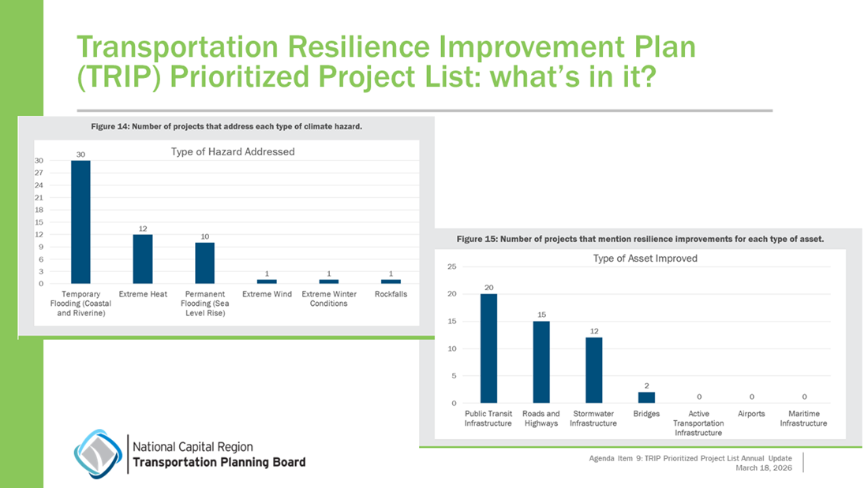This screenshot has height=488, width=868.
Task: Click the Bridges bar showing 2
Action: click(x=646, y=397)
